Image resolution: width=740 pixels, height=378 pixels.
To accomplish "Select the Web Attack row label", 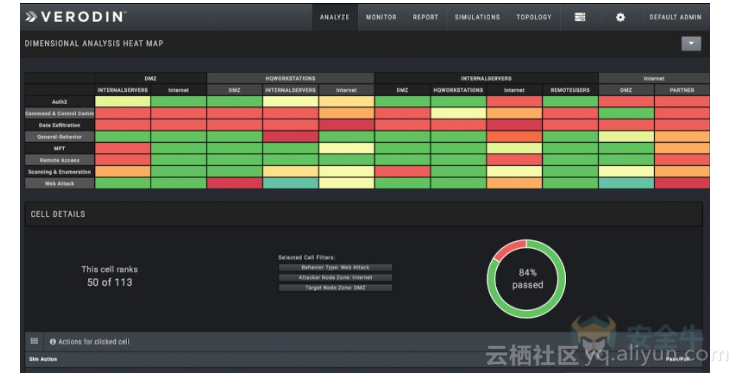I will (x=59, y=183).
